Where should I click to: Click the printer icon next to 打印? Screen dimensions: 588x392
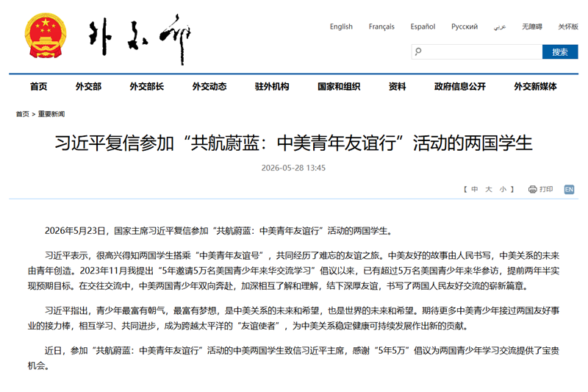pos(532,190)
